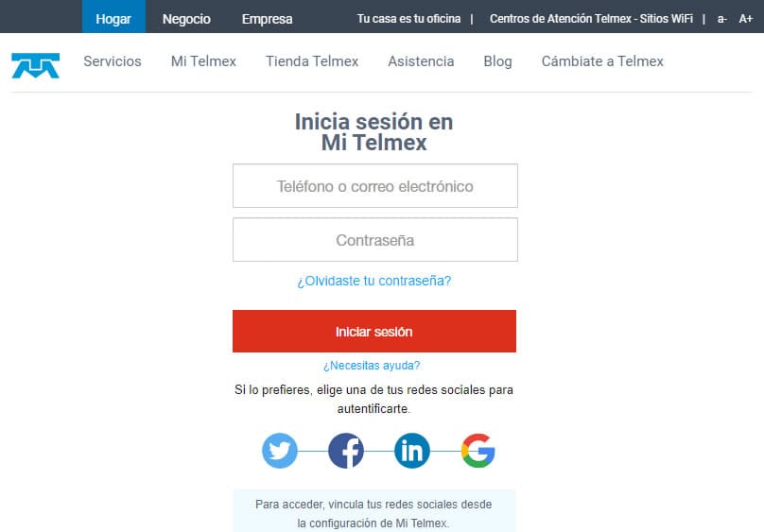Focus the Contraseña password field
This screenshot has height=532, width=764.
(x=374, y=240)
